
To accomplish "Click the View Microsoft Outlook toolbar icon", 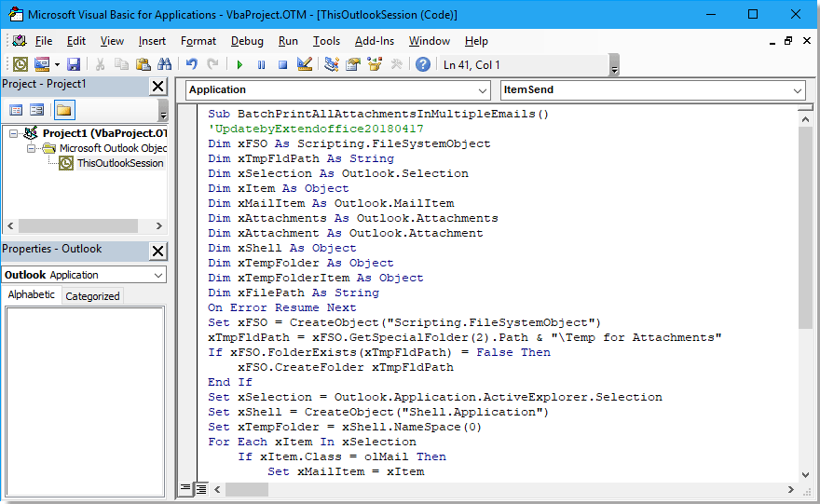I will tap(20, 64).
